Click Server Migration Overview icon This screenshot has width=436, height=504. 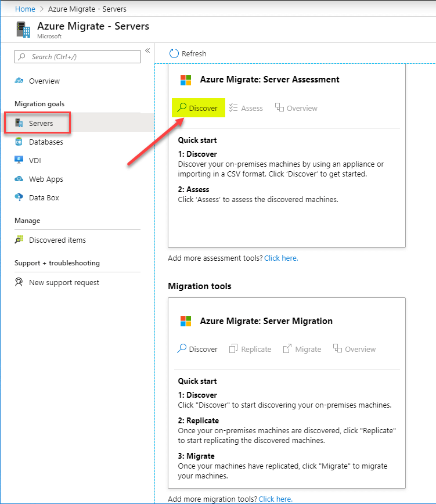pos(337,348)
